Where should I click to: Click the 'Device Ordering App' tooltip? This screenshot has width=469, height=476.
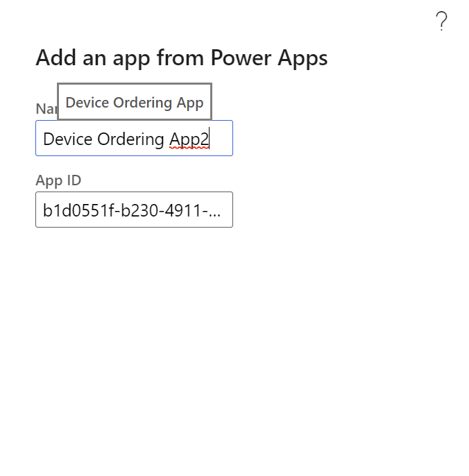tap(135, 101)
